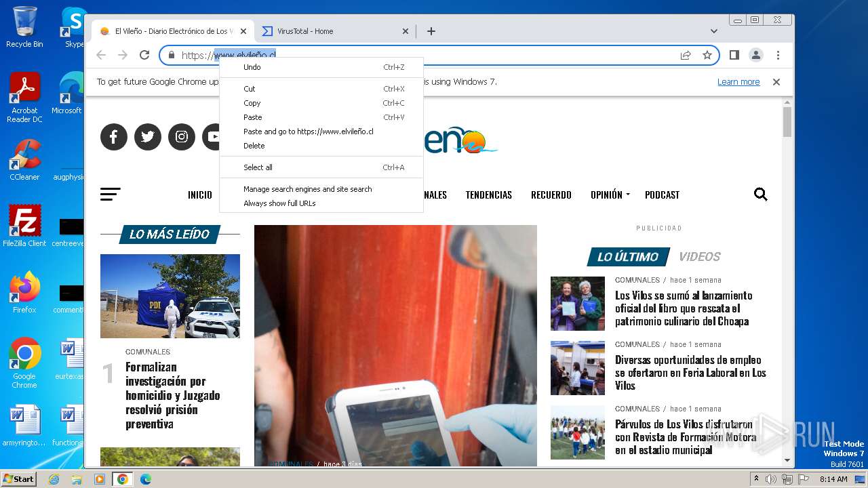Click the site search magnifier icon
The image size is (868, 488).
tap(761, 195)
